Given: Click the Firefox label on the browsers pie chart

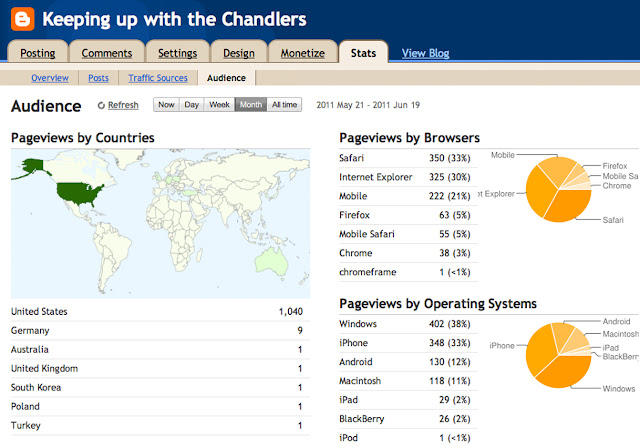Looking at the screenshot, I should (x=615, y=166).
